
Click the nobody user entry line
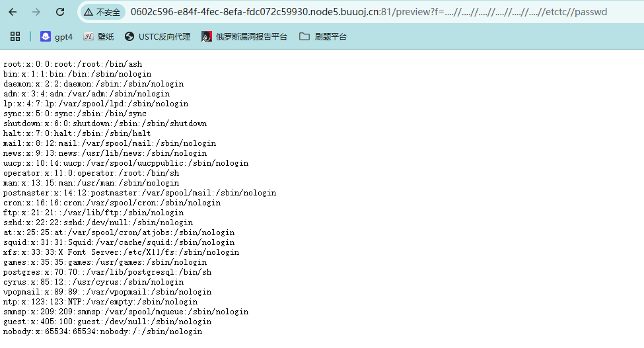(102, 331)
